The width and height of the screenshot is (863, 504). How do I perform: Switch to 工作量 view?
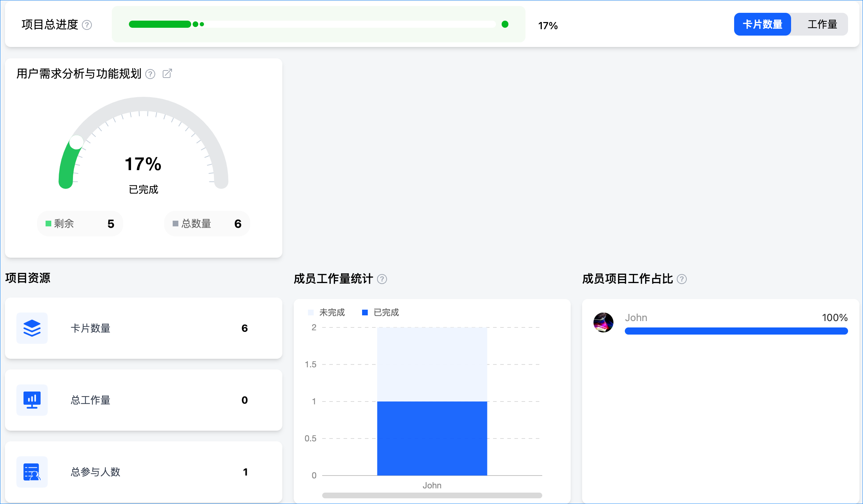pyautogui.click(x=822, y=24)
